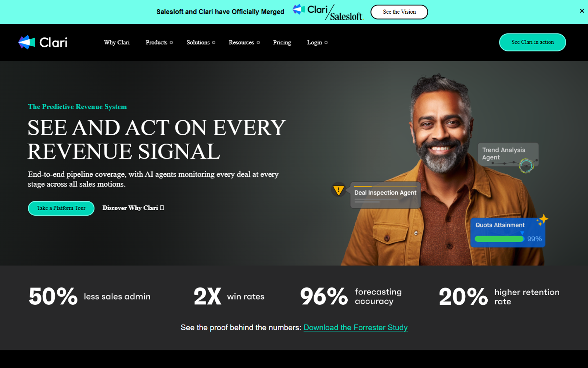The image size is (588, 368).
Task: Start the Take a Platform Tour button
Action: coord(61,208)
